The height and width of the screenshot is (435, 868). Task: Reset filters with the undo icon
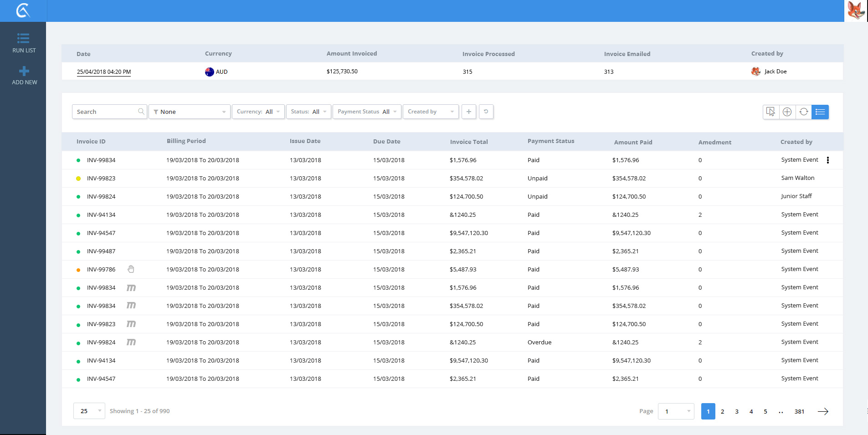486,112
